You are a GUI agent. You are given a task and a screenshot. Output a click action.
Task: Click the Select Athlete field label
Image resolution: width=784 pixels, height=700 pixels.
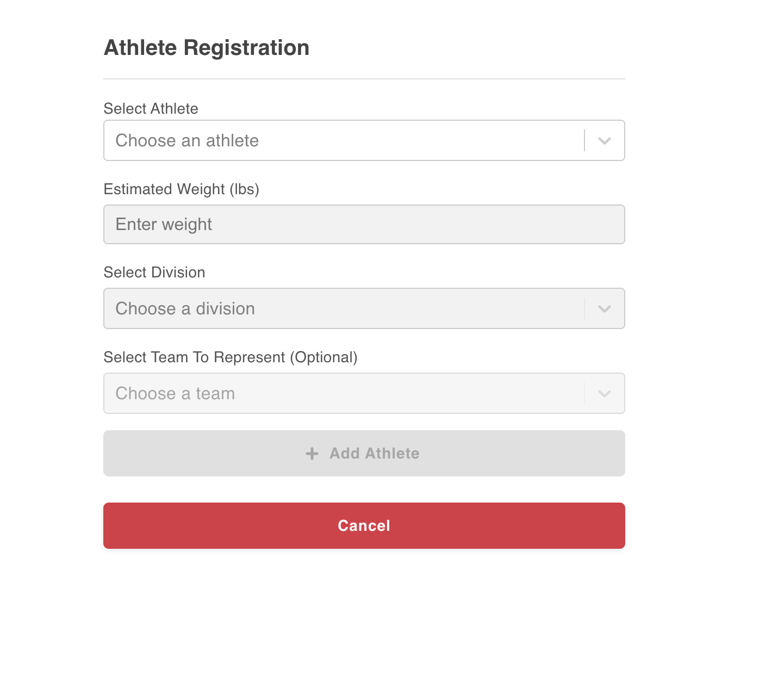(151, 109)
